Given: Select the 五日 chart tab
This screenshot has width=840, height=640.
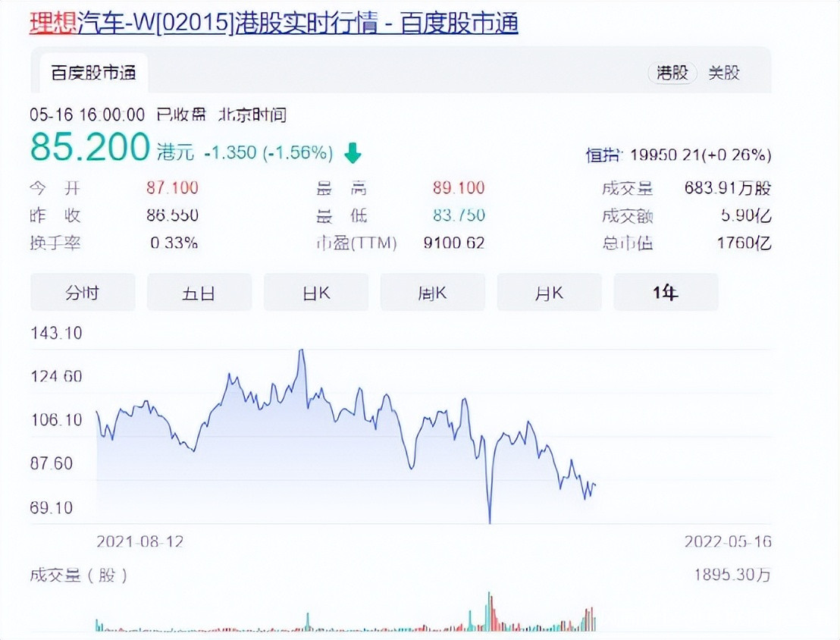Looking at the screenshot, I should (199, 292).
